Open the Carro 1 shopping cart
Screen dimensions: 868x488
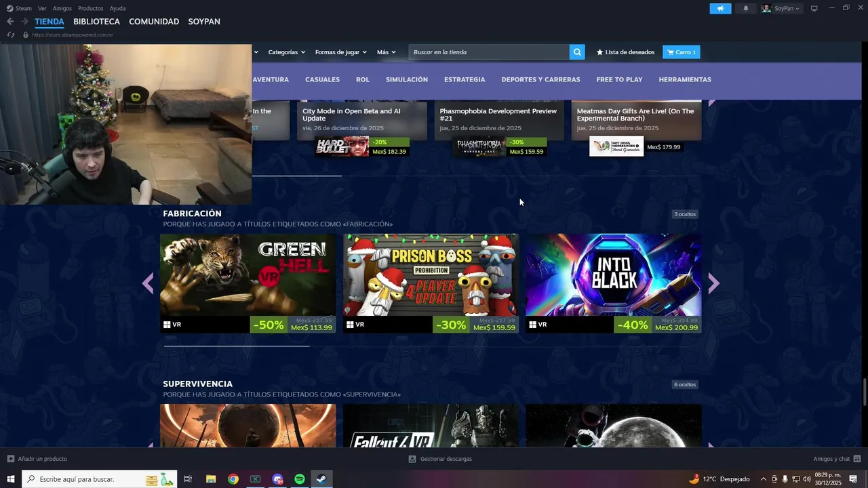click(681, 52)
